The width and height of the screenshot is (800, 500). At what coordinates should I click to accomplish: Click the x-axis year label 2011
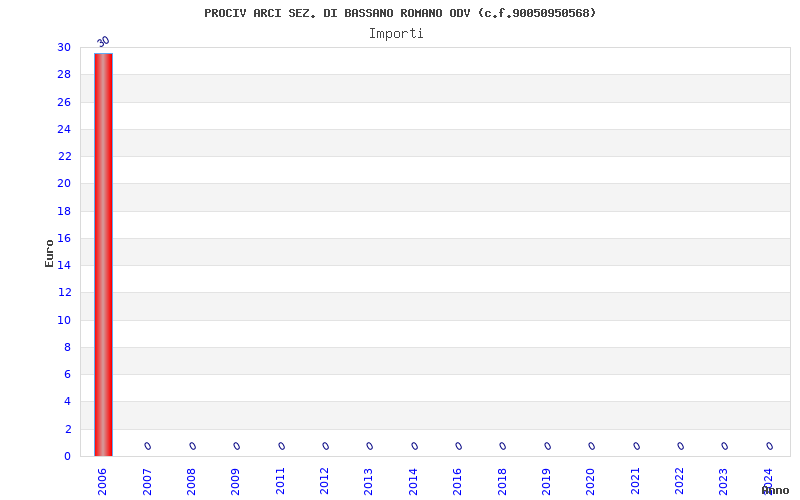280,482
